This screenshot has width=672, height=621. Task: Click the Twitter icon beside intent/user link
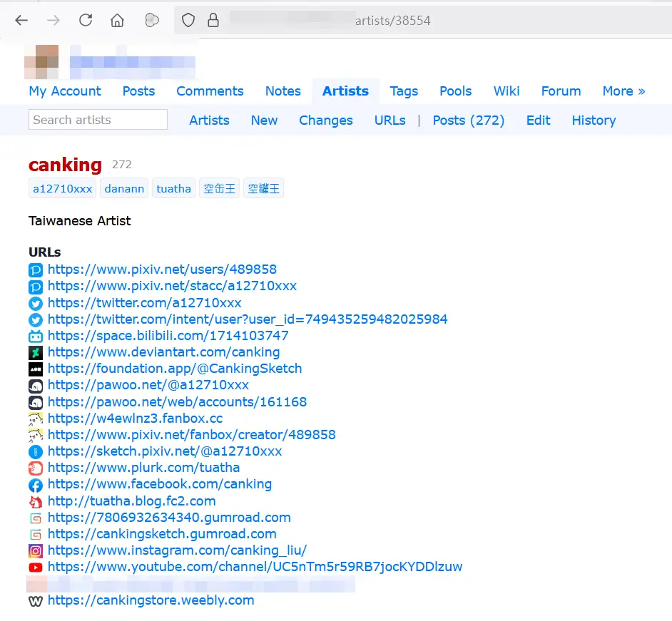pos(36,320)
